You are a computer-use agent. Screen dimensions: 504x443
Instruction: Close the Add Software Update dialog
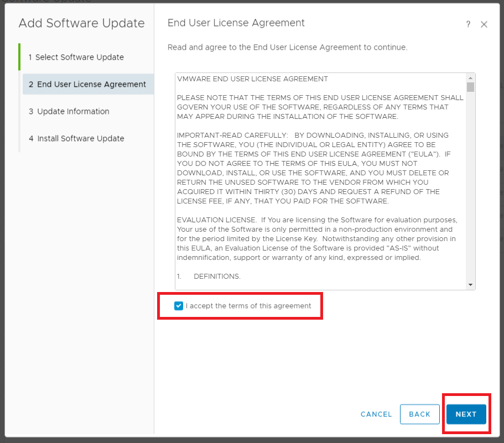[x=484, y=24]
